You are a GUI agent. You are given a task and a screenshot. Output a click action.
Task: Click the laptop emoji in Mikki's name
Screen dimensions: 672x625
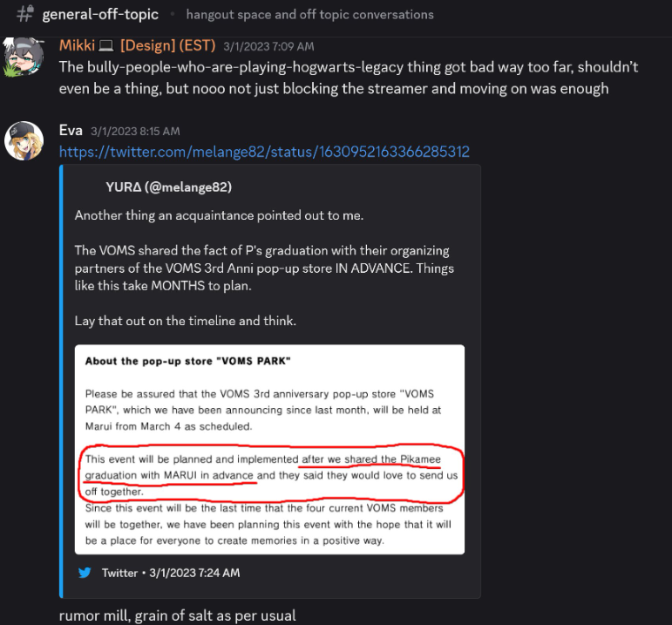105,45
